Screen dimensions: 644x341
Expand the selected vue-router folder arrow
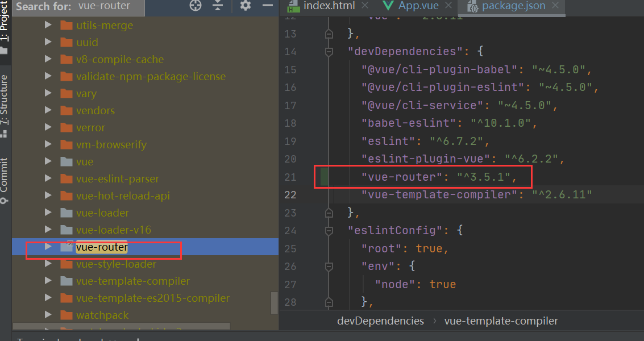[48, 247]
